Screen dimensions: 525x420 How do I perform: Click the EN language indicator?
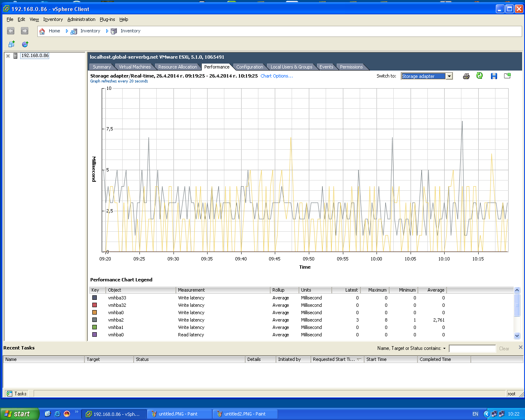[475, 414]
